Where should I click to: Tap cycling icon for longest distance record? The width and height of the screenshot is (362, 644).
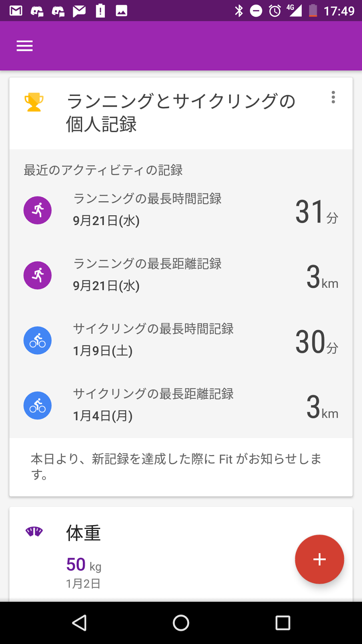click(x=37, y=406)
